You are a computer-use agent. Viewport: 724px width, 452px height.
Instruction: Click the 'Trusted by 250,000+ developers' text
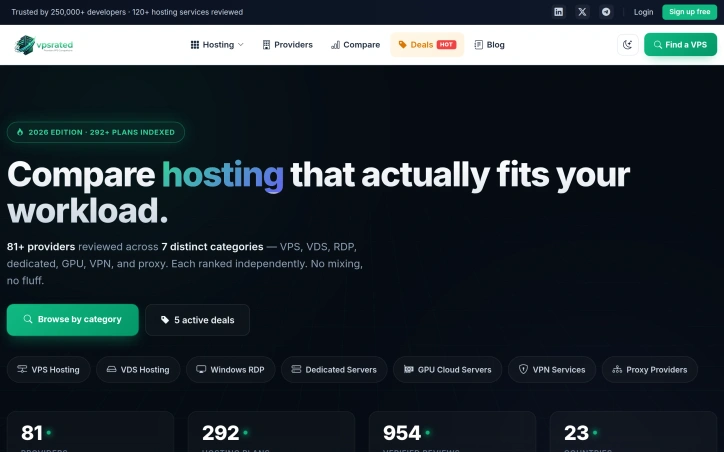(68, 12)
